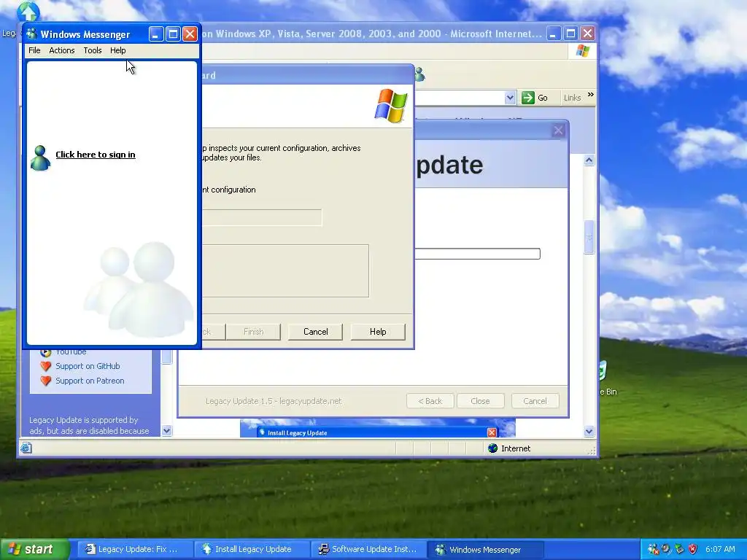Image resolution: width=747 pixels, height=560 pixels.
Task: Open the Support on Patreon link
Action: click(x=90, y=381)
